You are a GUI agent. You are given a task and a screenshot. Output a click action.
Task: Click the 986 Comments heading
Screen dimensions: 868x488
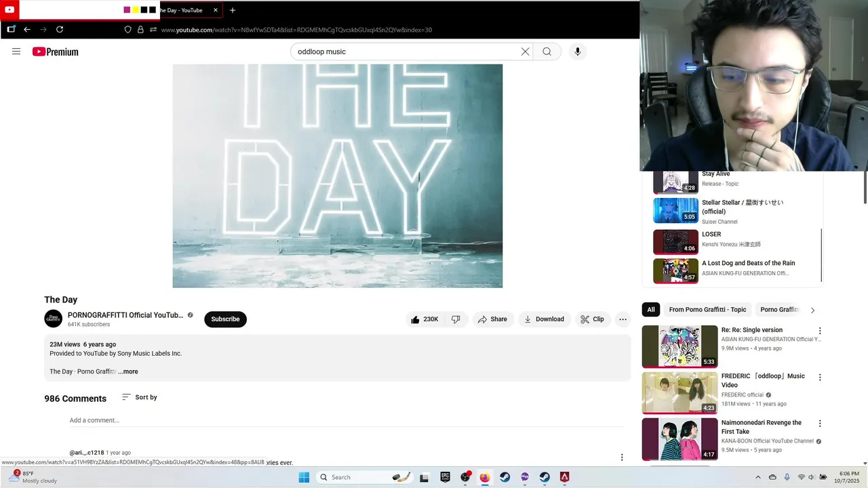coord(75,399)
